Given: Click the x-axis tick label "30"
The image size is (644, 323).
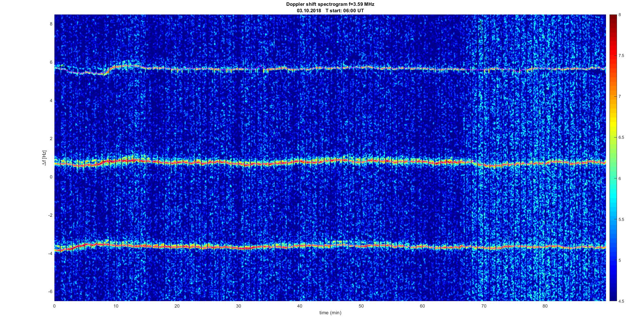Looking at the screenshot, I should click(238, 306).
